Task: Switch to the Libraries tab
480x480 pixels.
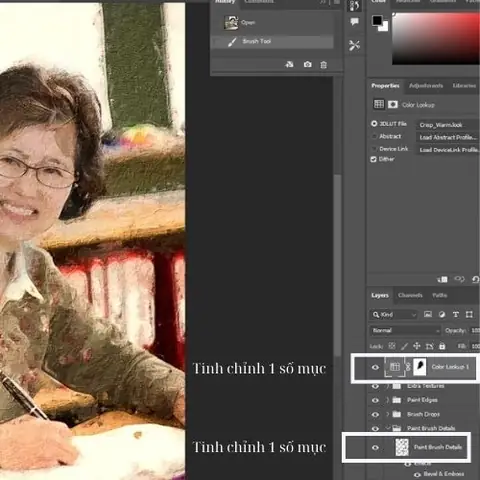Action: (x=464, y=86)
